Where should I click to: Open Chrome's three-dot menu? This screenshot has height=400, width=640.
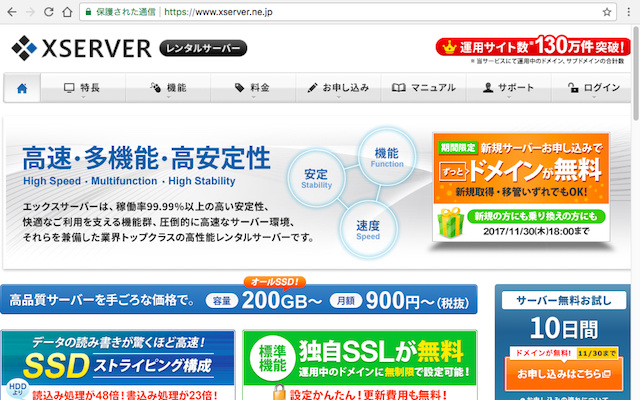click(627, 12)
